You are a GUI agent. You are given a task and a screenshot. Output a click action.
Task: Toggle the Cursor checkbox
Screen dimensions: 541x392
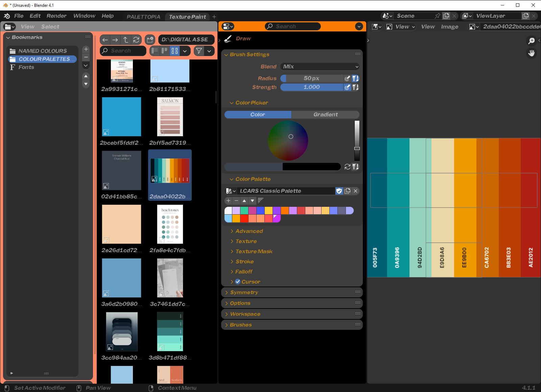point(238,281)
